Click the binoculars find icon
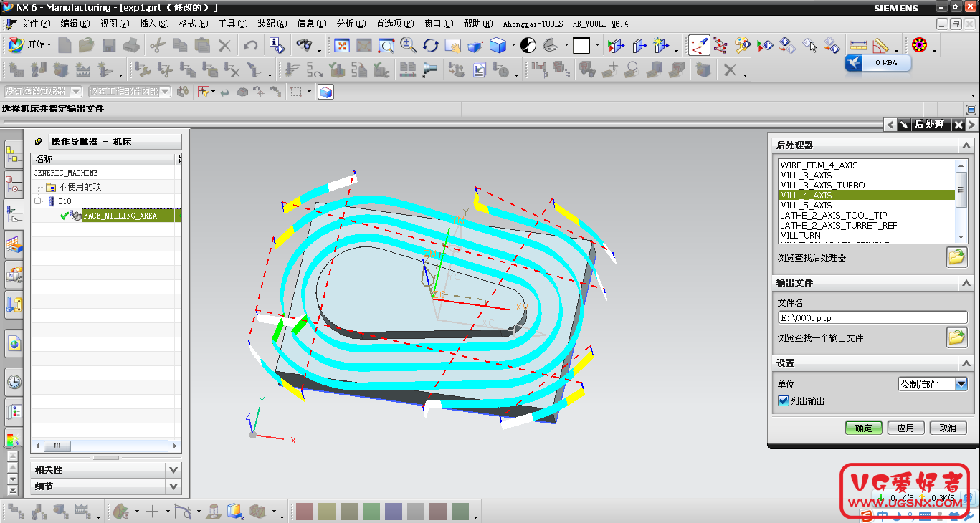Image resolution: width=980 pixels, height=523 pixels. pos(304,46)
